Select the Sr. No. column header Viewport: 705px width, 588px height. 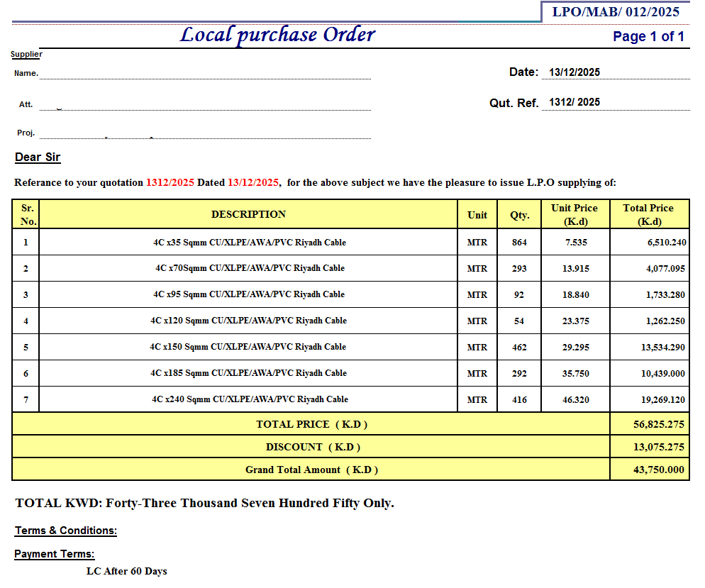(x=26, y=214)
